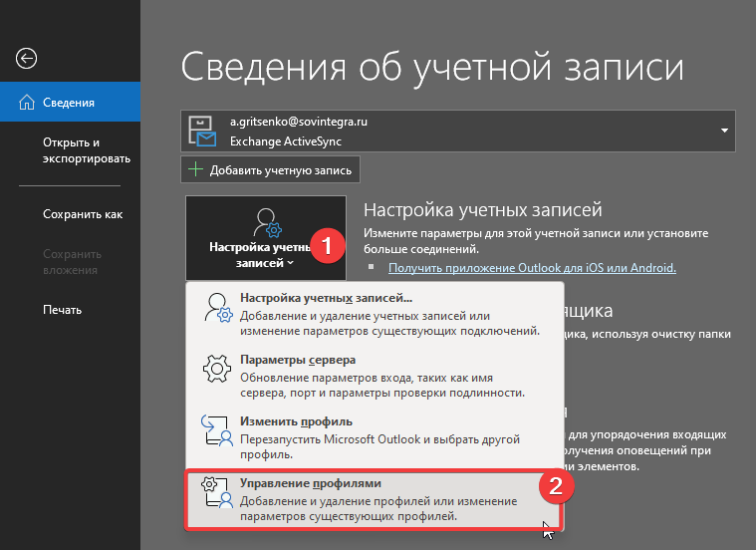Follow the link to get Outlook for iOS or Android
The image size is (756, 550).
click(532, 268)
